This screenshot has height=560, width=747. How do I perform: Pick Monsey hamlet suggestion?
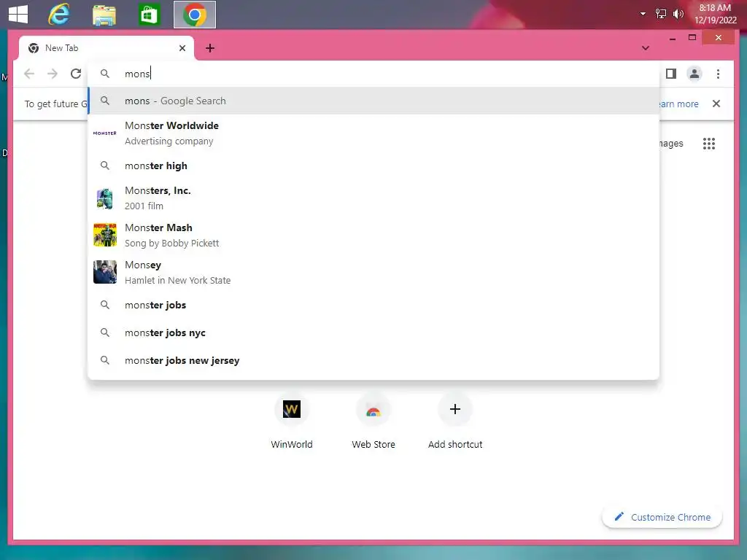click(374, 273)
